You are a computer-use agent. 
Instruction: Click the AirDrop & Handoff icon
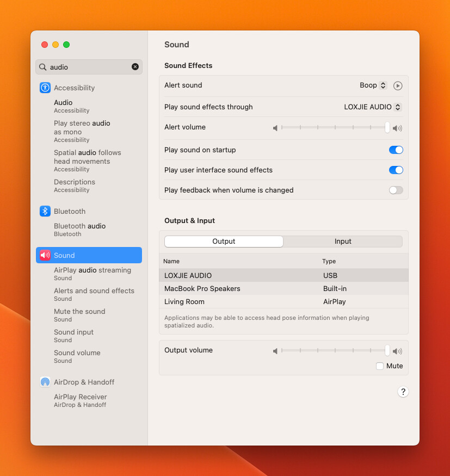pos(45,382)
